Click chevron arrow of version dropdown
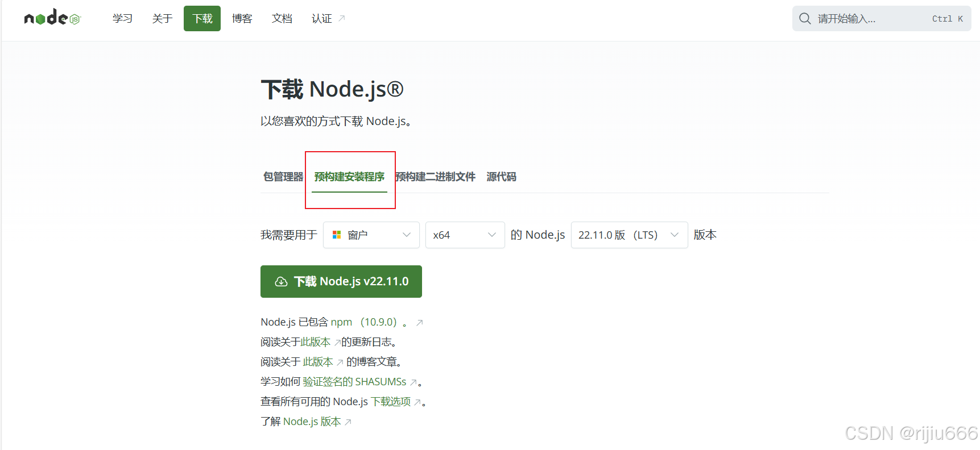 (x=675, y=235)
